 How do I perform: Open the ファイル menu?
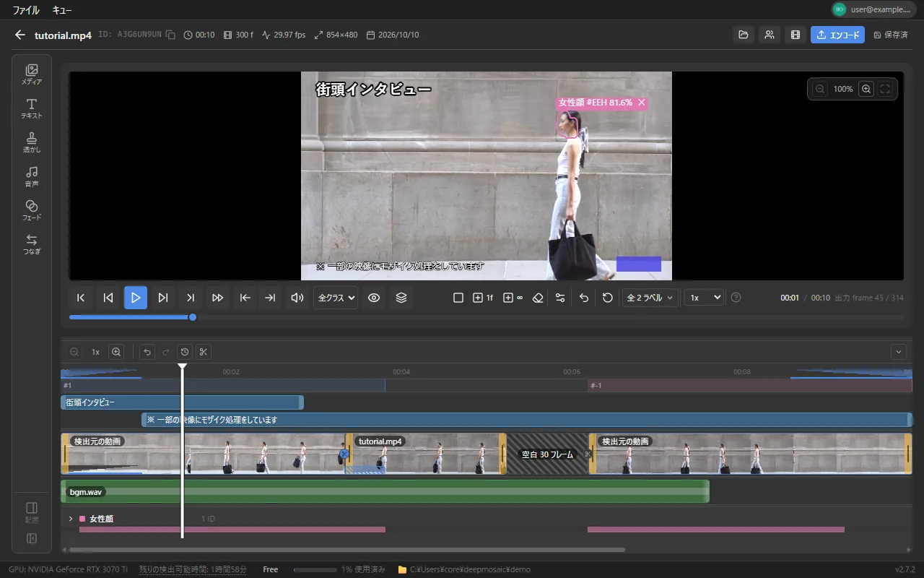tap(26, 10)
